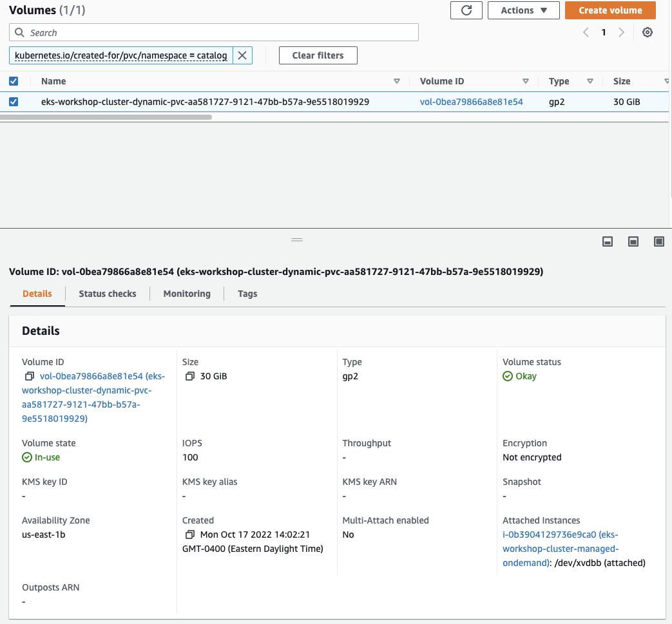This screenshot has width=672, height=624.
Task: Deselect the eks-workshop volume row checkbox
Action: pos(14,101)
